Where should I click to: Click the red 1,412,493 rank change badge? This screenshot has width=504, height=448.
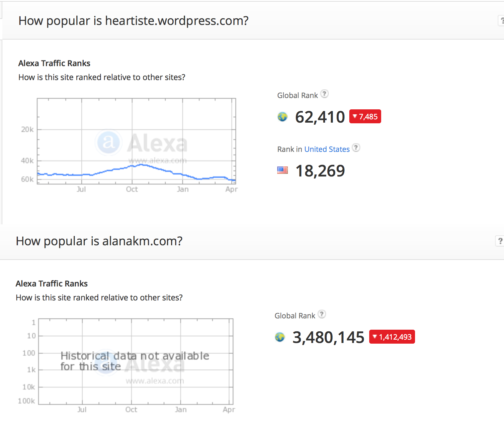[392, 337]
